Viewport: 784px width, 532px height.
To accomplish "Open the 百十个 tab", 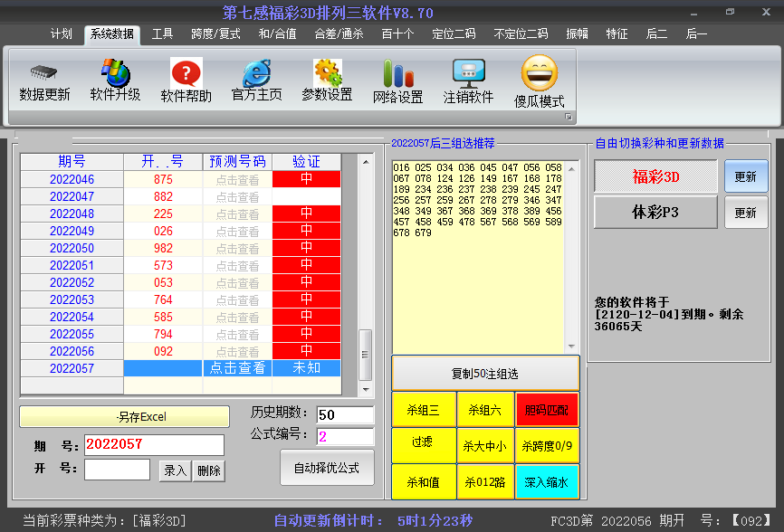I will tap(397, 34).
